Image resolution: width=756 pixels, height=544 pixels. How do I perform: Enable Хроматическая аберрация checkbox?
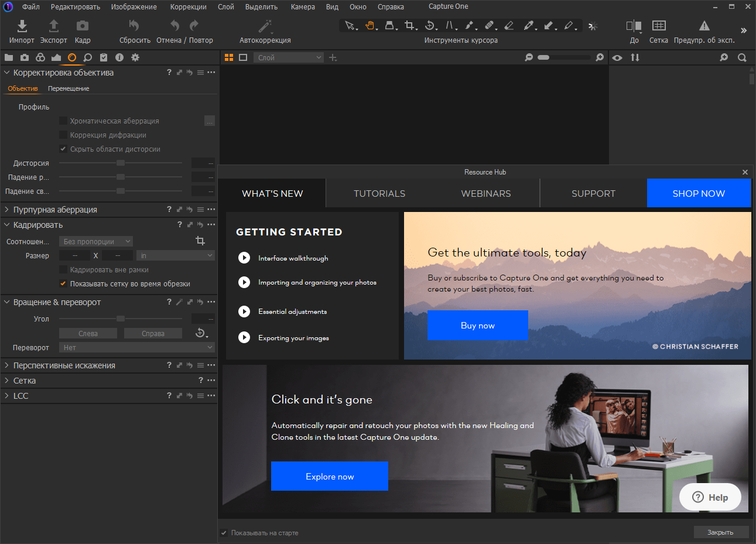point(63,121)
